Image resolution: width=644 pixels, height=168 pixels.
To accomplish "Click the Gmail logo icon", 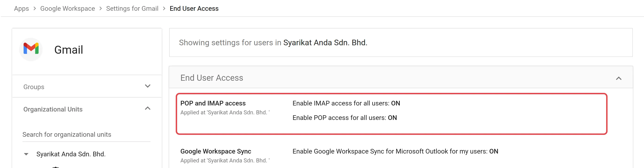I will [31, 49].
